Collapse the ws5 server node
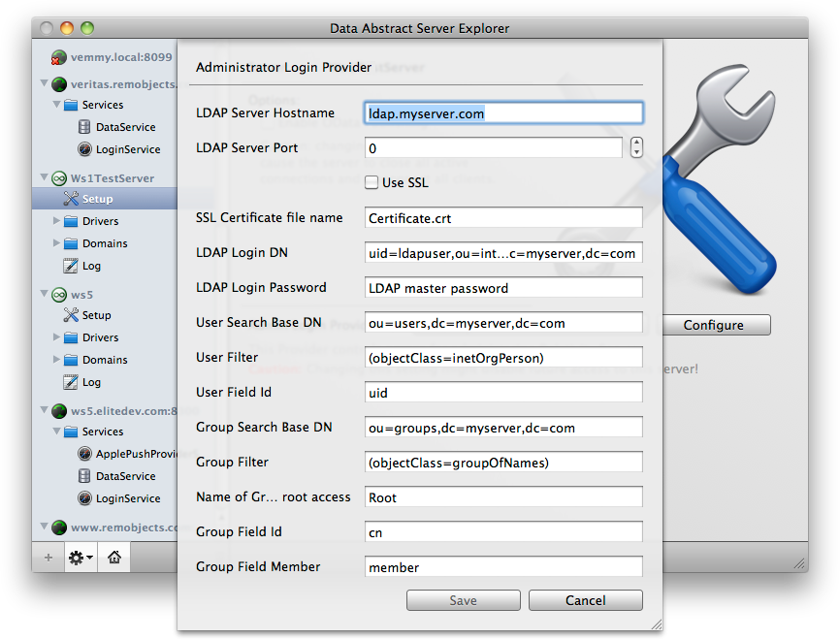This screenshot has width=840, height=640. (x=45, y=293)
